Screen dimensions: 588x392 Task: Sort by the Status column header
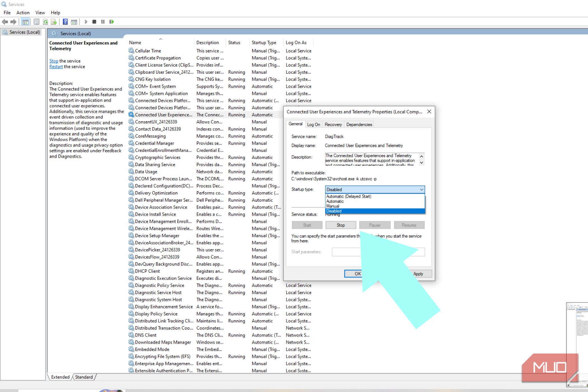(x=237, y=43)
